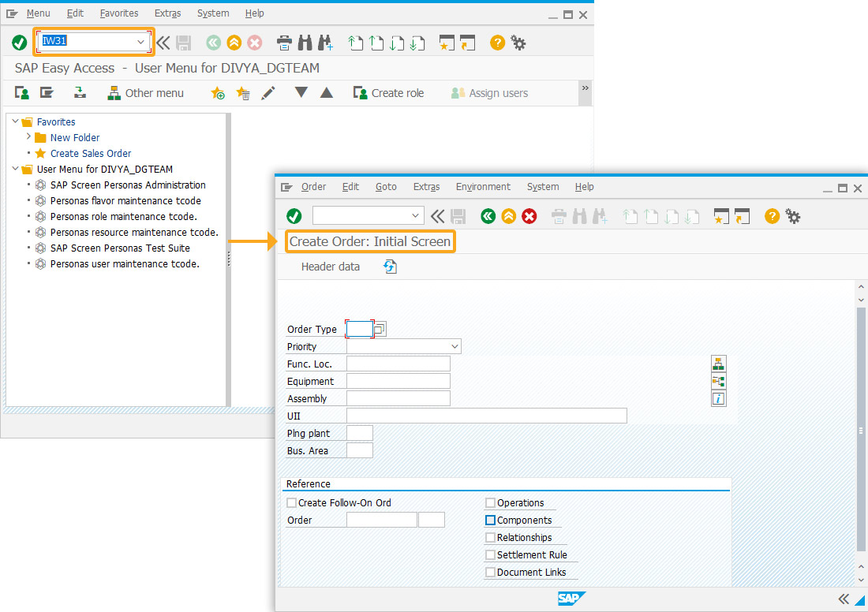Click Move Favorites Up triangle icon
This screenshot has width=868, height=612.
point(327,92)
